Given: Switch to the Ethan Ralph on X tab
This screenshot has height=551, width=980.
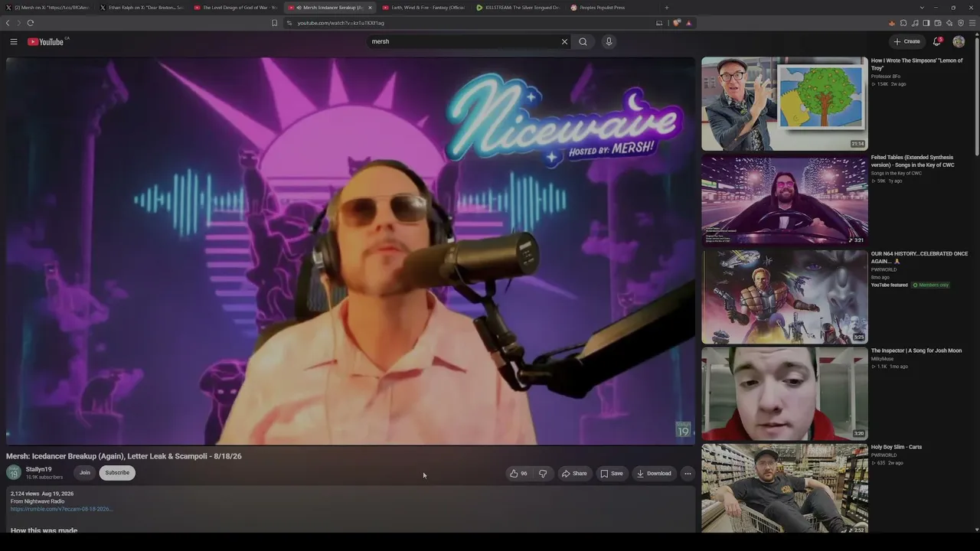Looking at the screenshot, I should pos(142,8).
